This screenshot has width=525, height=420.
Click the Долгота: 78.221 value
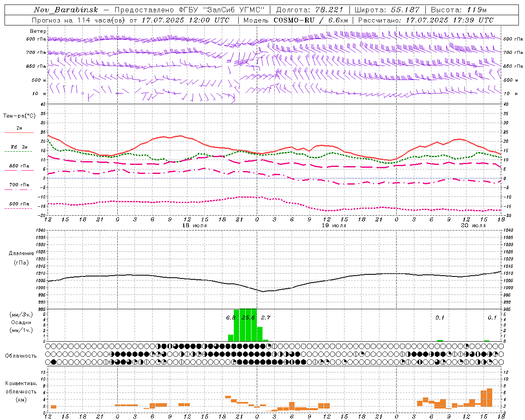pyautogui.click(x=310, y=10)
